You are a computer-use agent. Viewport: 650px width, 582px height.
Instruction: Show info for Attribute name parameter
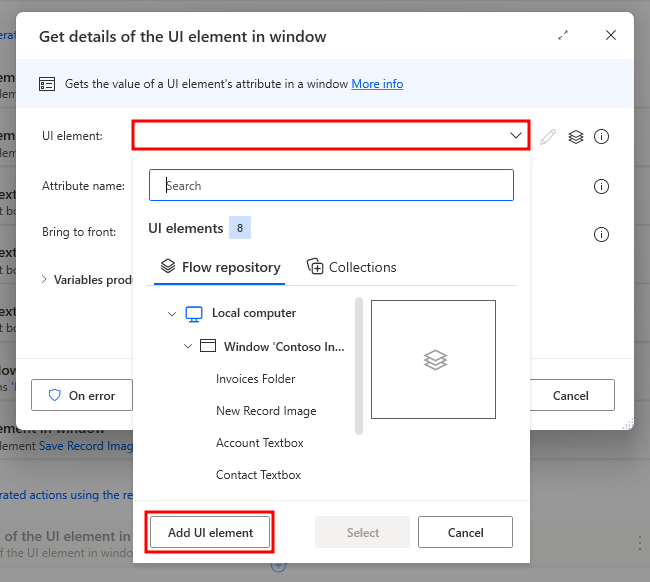[601, 186]
